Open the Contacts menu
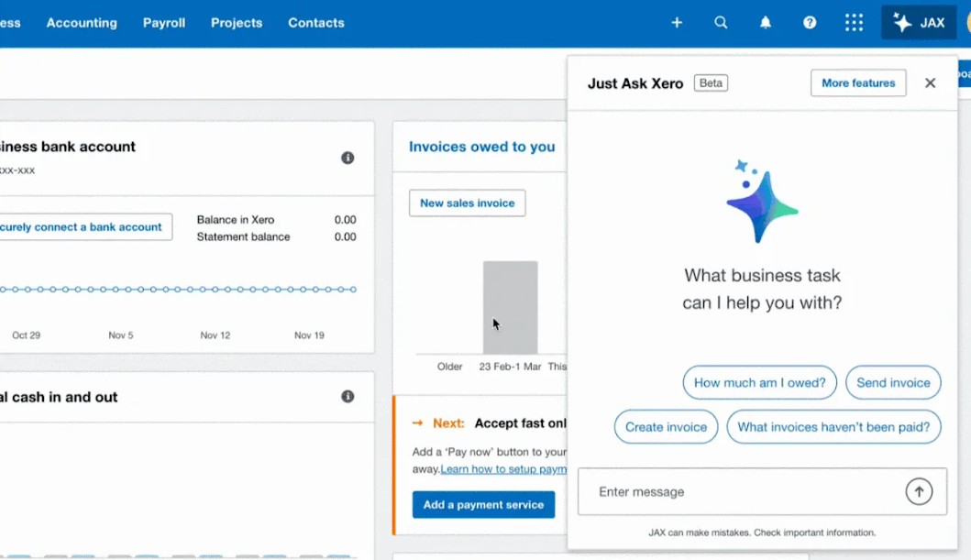This screenshot has width=971, height=560. [x=315, y=23]
